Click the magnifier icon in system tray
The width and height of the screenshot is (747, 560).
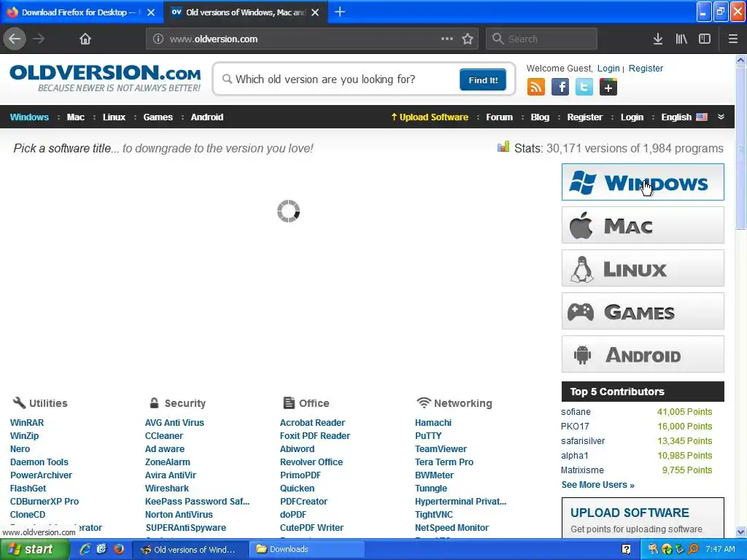[x=693, y=549]
